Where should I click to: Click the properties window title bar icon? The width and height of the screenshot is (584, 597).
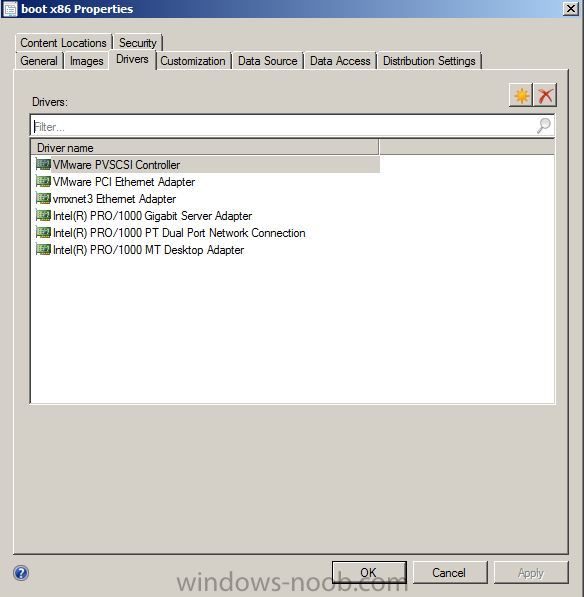(x=10, y=8)
